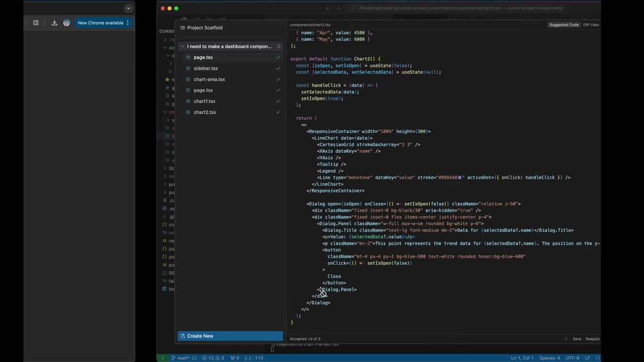Image resolution: width=644 pixels, height=362 pixels.
Task: Switch to the Diff View tab
Action: click(x=591, y=25)
